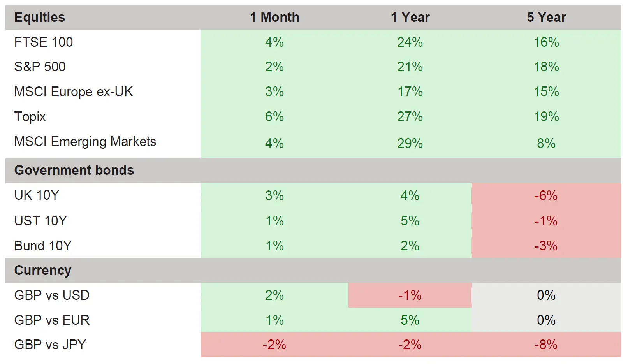Select the GBP vs USD label
The height and width of the screenshot is (364, 628).
click(52, 295)
